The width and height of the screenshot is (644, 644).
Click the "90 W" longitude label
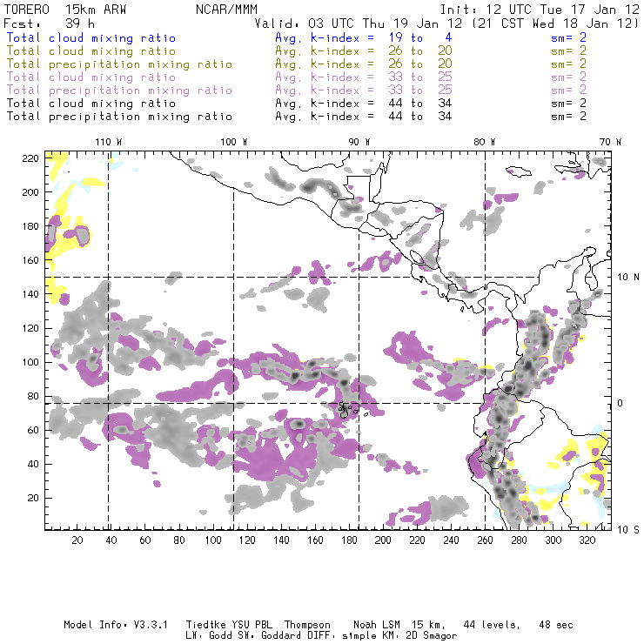coord(359,142)
